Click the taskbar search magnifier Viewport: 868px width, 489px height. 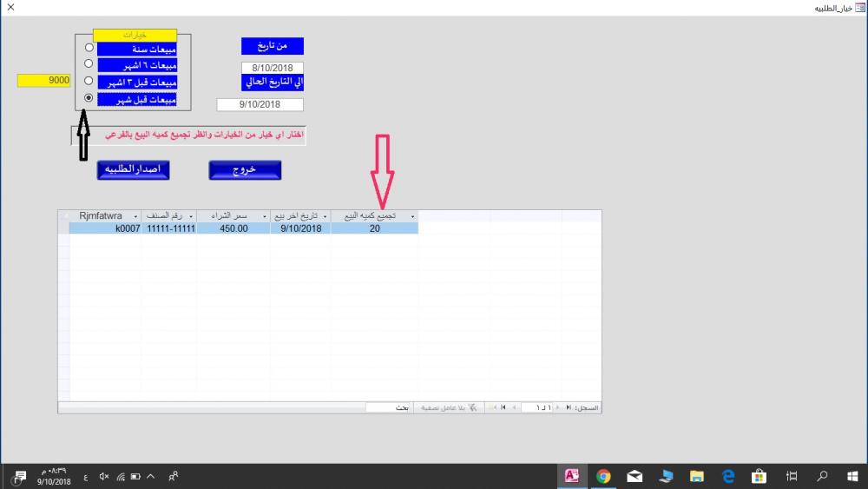click(x=823, y=476)
